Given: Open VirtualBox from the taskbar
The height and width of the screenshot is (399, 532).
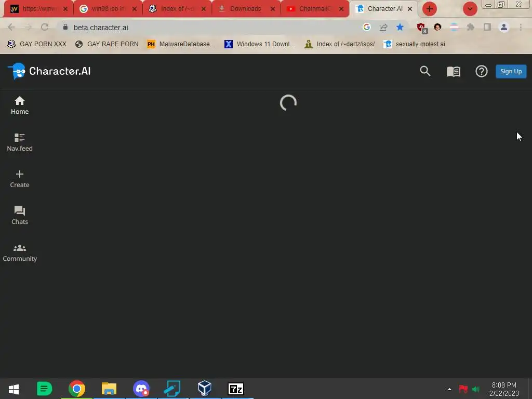Looking at the screenshot, I should coord(204,389).
